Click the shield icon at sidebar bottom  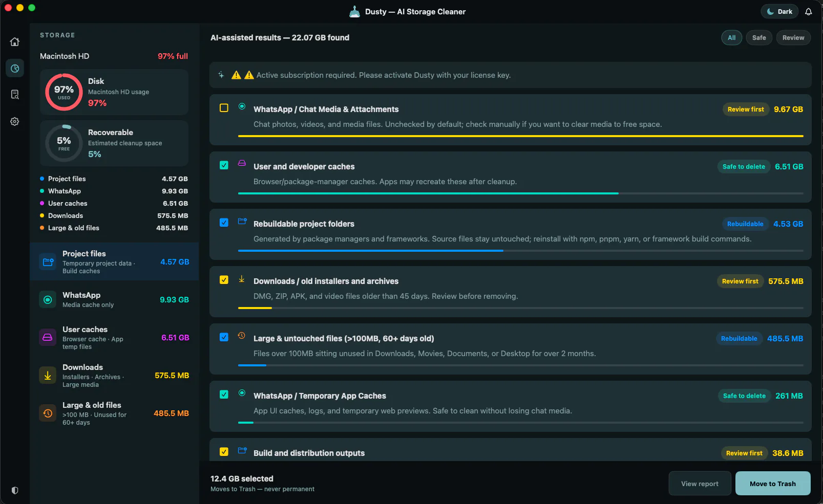tap(15, 490)
